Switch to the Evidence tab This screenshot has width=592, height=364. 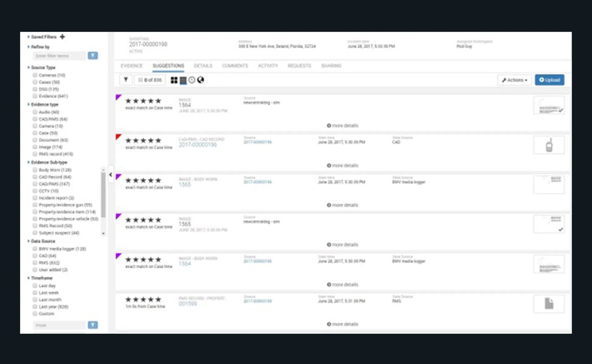(x=131, y=66)
